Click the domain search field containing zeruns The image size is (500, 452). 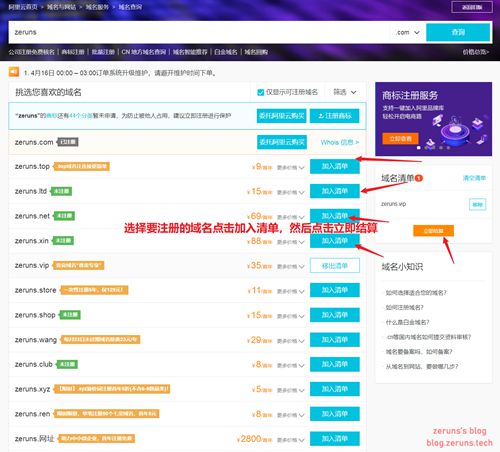tap(200, 32)
